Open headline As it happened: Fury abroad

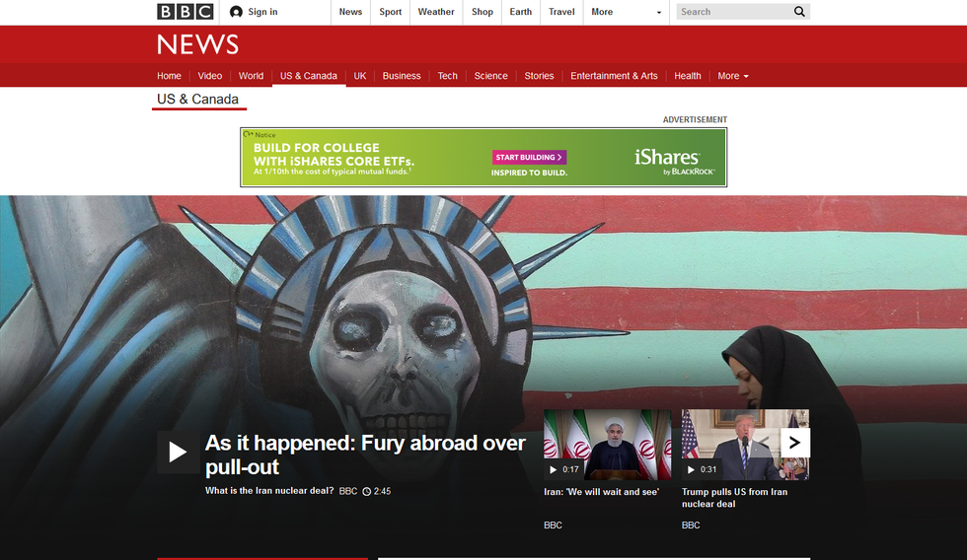pyautogui.click(x=365, y=455)
